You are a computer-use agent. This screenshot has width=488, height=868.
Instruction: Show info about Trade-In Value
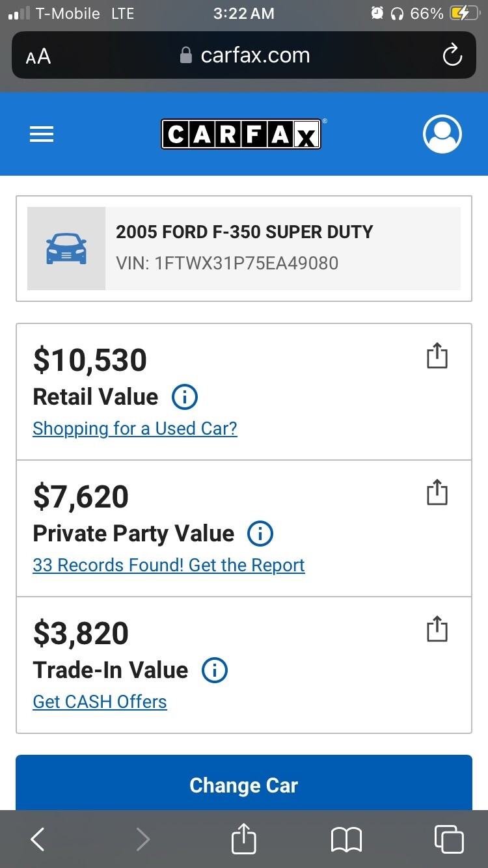(215, 670)
